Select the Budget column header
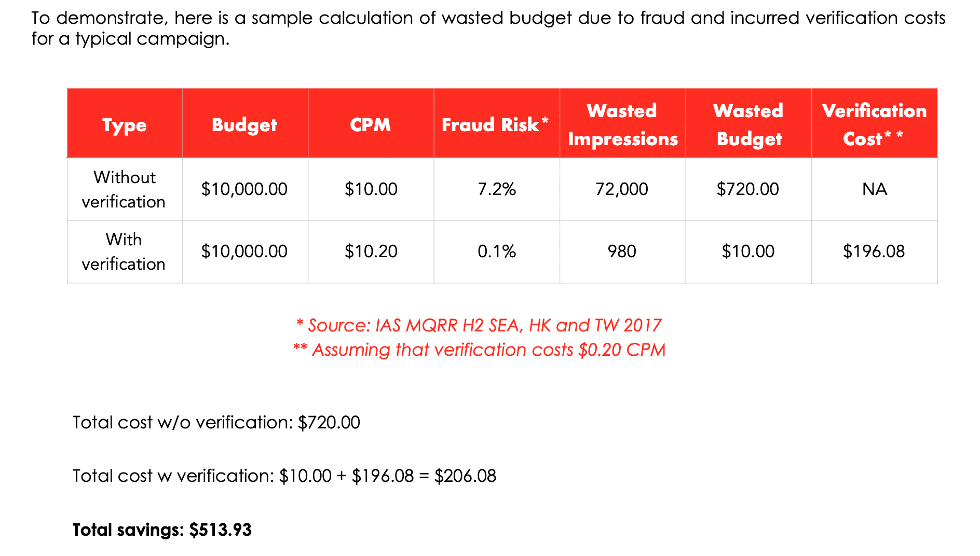Image resolution: width=980 pixels, height=556 pixels. coord(244,125)
